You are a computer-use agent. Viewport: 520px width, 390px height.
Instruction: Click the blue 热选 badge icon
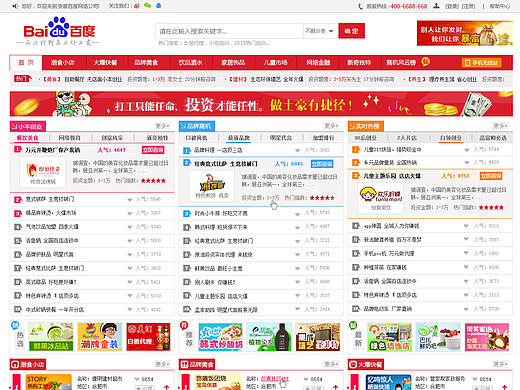click(15, 325)
